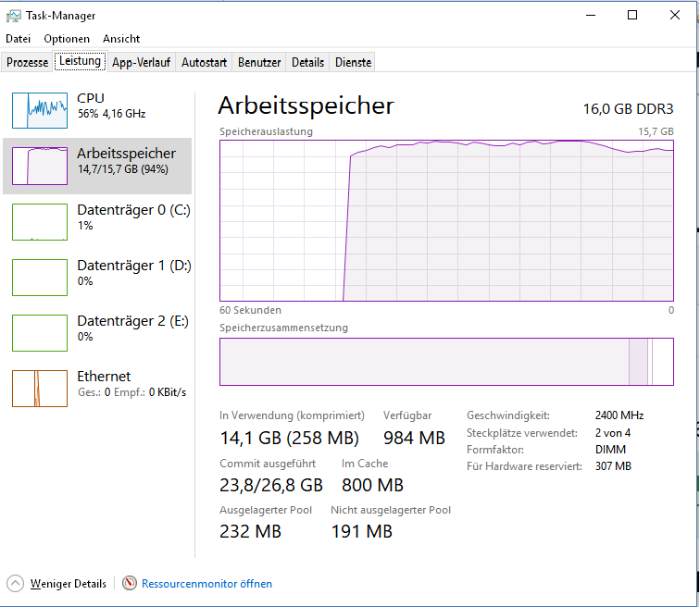The height and width of the screenshot is (607, 700).
Task: Click the Weniger Details text button
Action: (69, 583)
